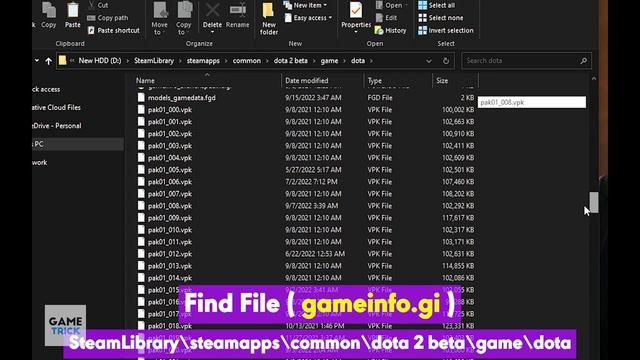
Task: Go to steamapps breadcrumb
Action: 203,61
